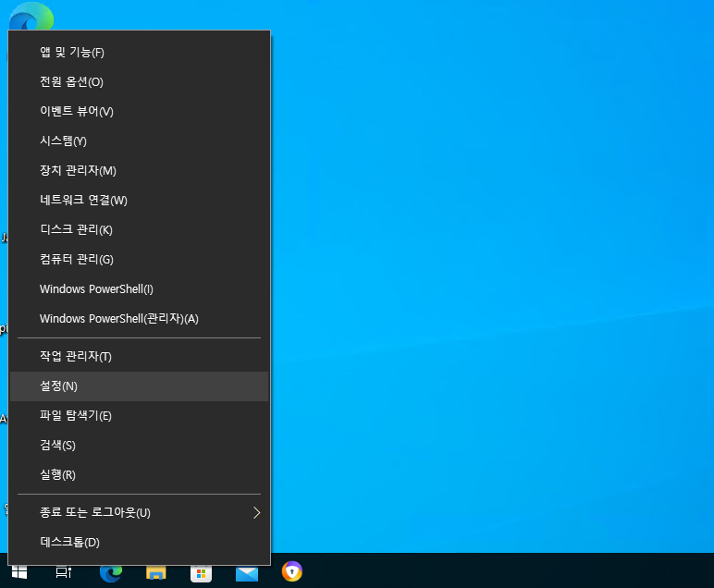Expand the 종료 또는 로그아웃(U) submenu arrow
This screenshot has height=588, width=714.
coord(256,512)
